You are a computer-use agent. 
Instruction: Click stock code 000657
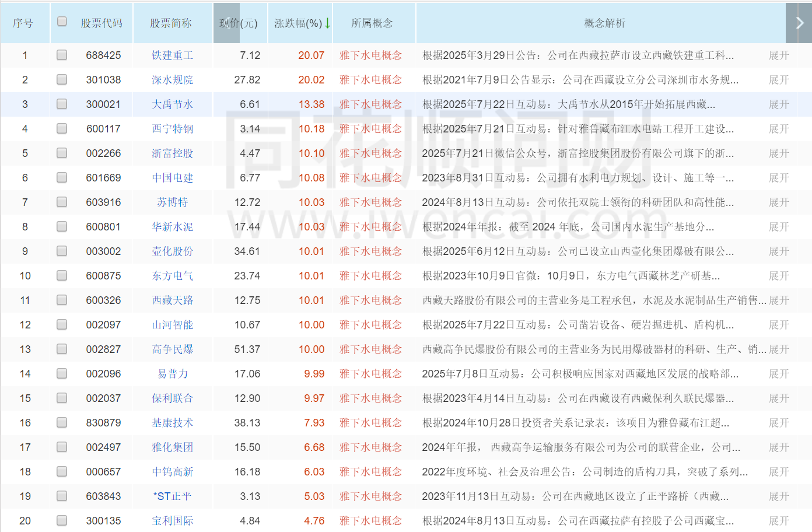pos(103,472)
